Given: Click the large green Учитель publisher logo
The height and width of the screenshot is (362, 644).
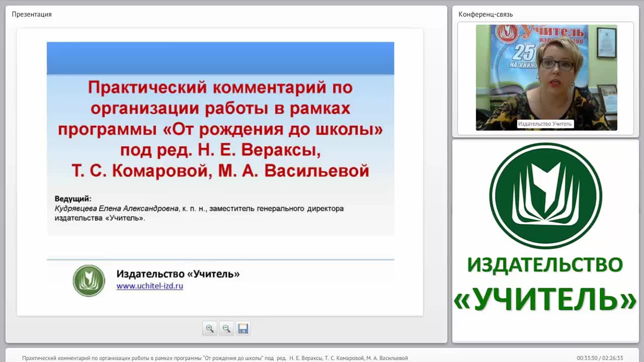Looking at the screenshot, I should coord(545,196).
